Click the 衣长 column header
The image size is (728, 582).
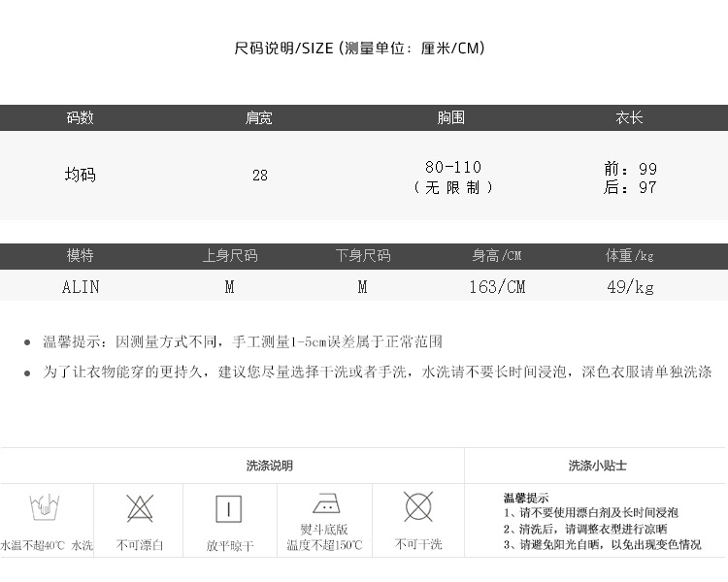pos(630,117)
